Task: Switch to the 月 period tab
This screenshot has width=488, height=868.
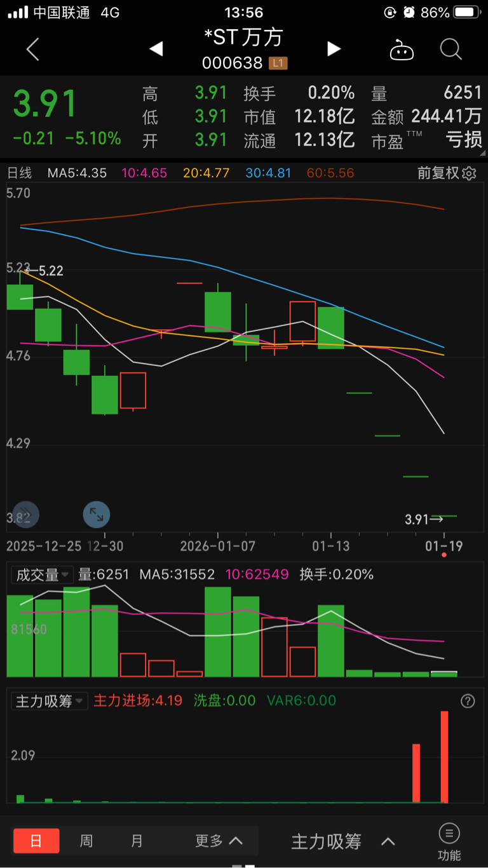Action: pyautogui.click(x=137, y=841)
